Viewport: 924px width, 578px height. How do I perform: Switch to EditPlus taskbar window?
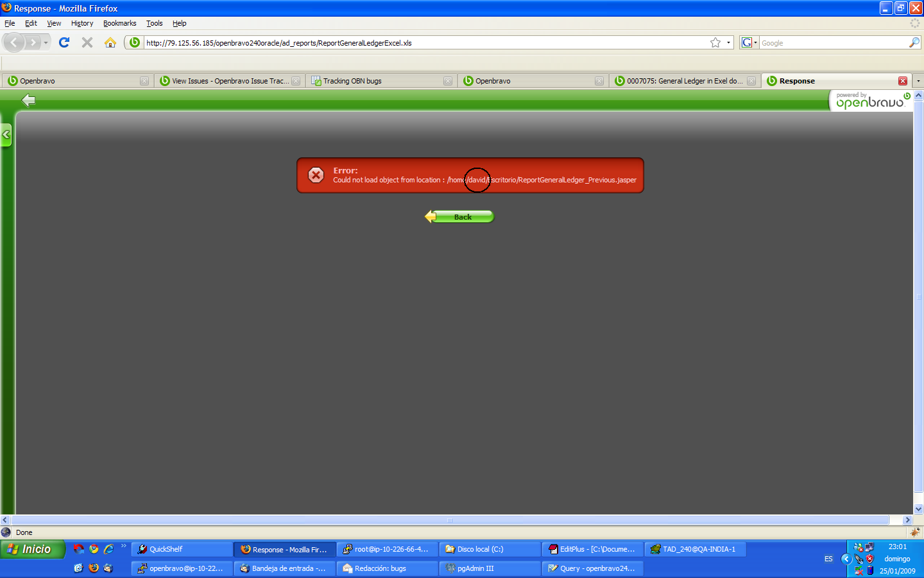coord(593,549)
